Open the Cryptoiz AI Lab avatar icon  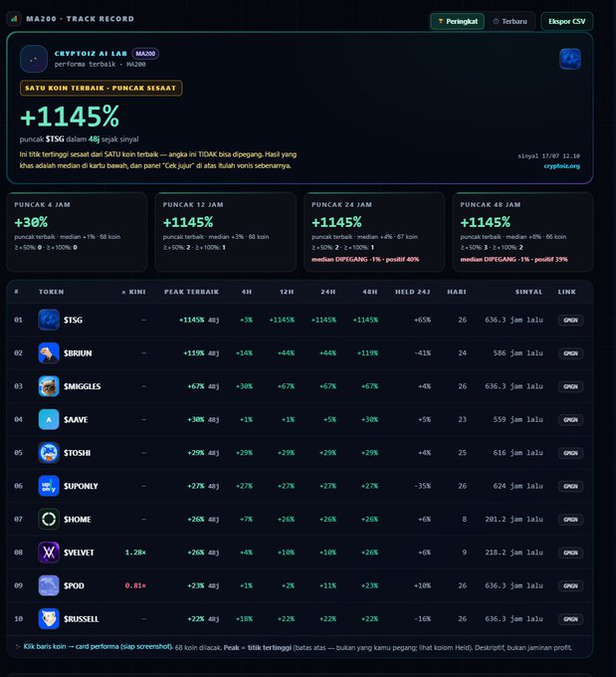click(34, 59)
